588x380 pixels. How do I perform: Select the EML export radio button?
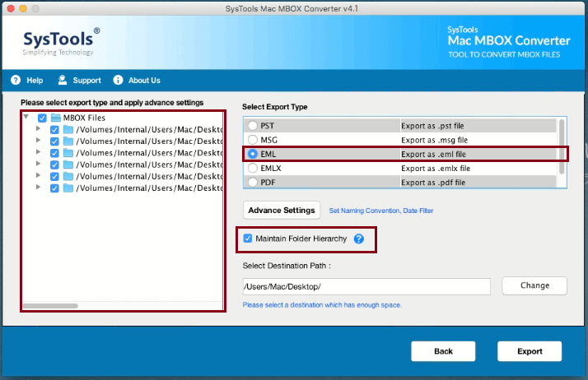pos(253,154)
